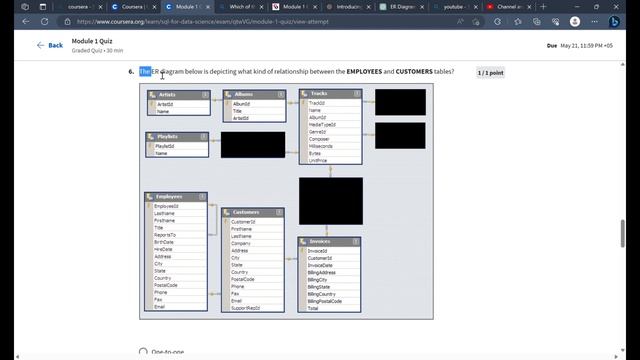Open a new browser tab
The height and width of the screenshot is (360, 640).
[543, 7]
